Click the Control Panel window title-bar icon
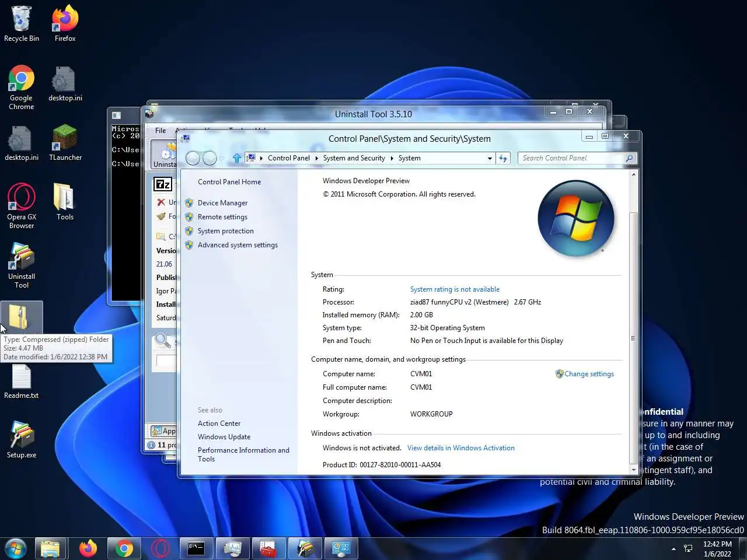747x560 pixels. pos(186,139)
